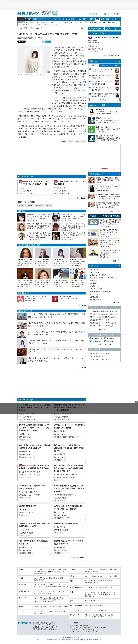138x644 pixels.
Task: Switch the ranking to the 1週間 tab
Action: pyautogui.click(x=115, y=65)
